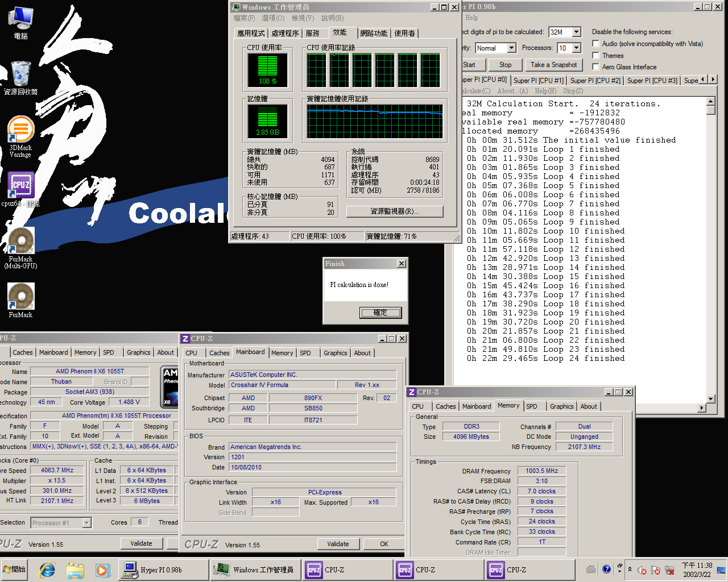728x582 pixels.
Task: Click the 記憶體 2.85 GB meter
Action: (x=267, y=121)
